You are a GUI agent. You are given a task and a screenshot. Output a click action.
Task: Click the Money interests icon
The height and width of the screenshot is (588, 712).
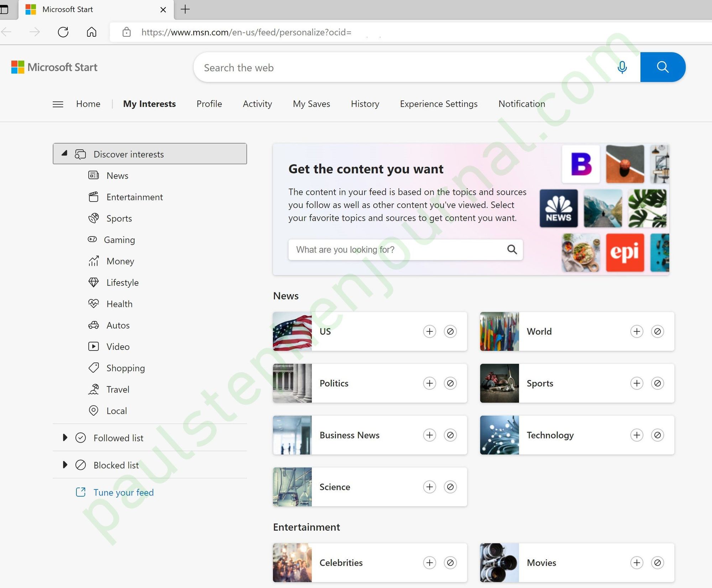(93, 261)
